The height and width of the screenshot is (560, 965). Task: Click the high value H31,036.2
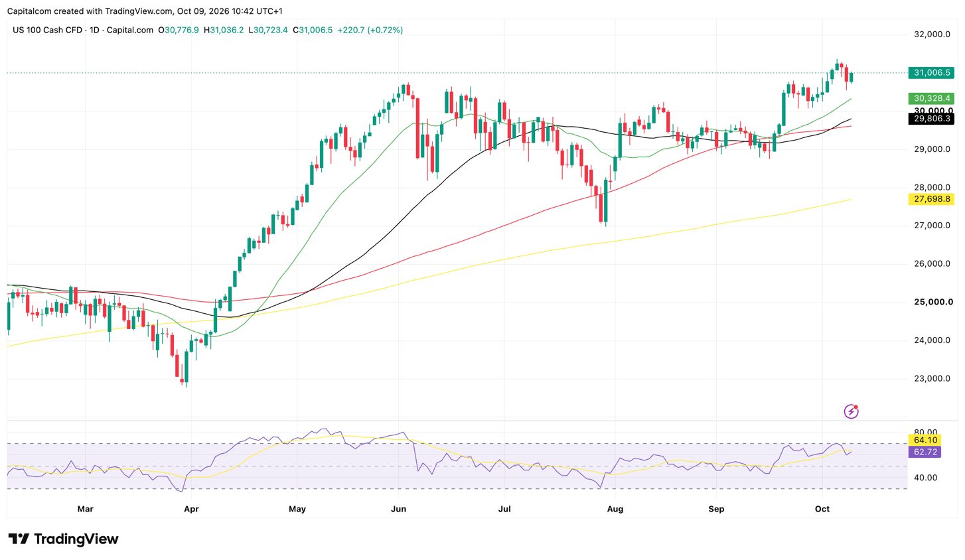coord(224,30)
